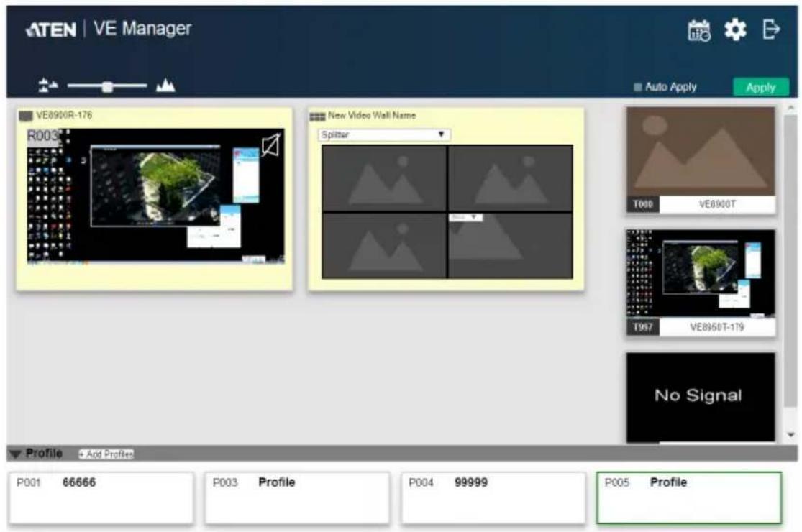The image size is (802, 532).
Task: Click the video wall grid icon
Action: (317, 116)
